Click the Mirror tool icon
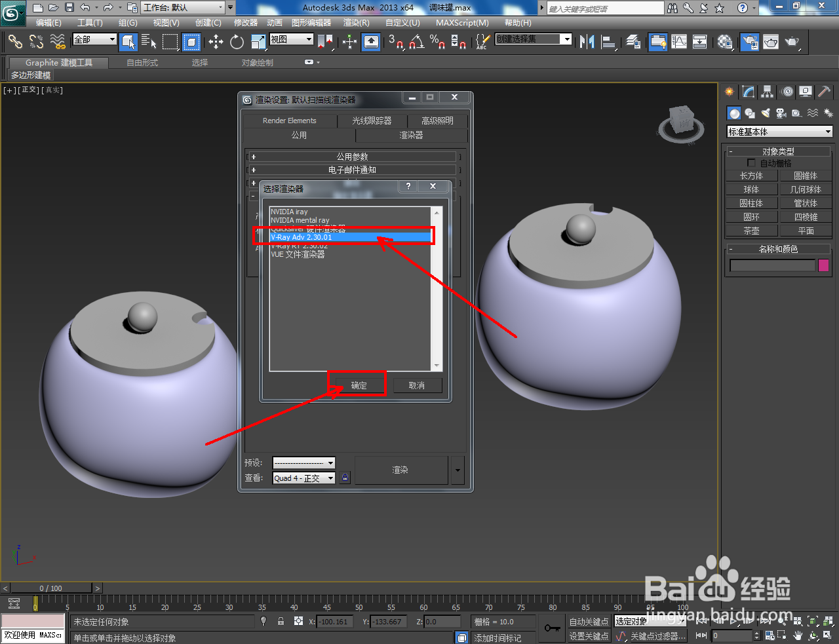839x644 pixels. click(x=587, y=42)
